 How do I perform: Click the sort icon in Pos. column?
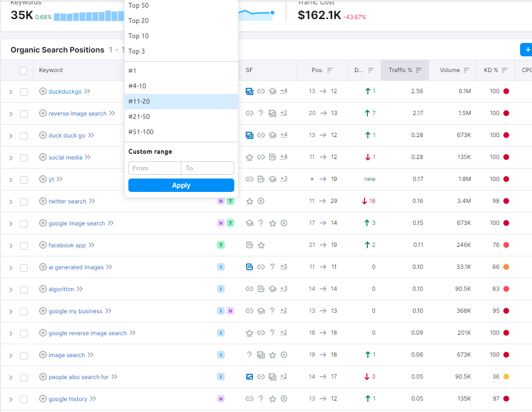pos(330,70)
